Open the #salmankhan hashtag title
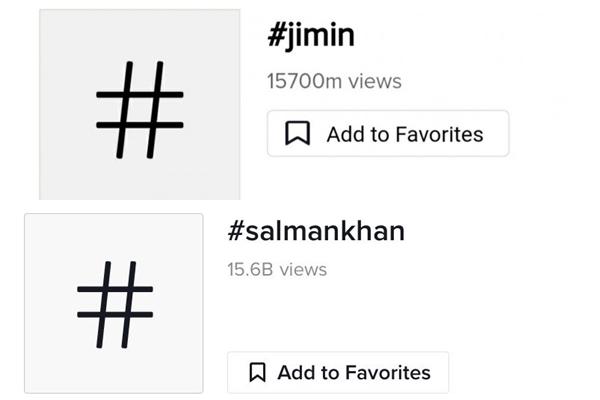 315,232
